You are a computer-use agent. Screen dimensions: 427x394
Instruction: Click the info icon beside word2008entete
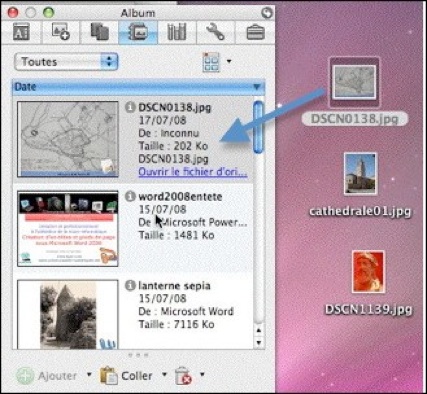click(130, 196)
